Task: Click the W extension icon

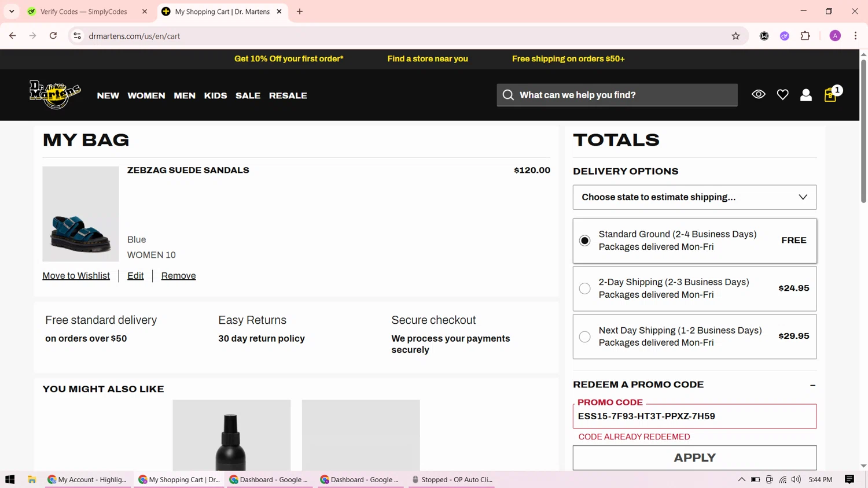Action: click(x=764, y=36)
